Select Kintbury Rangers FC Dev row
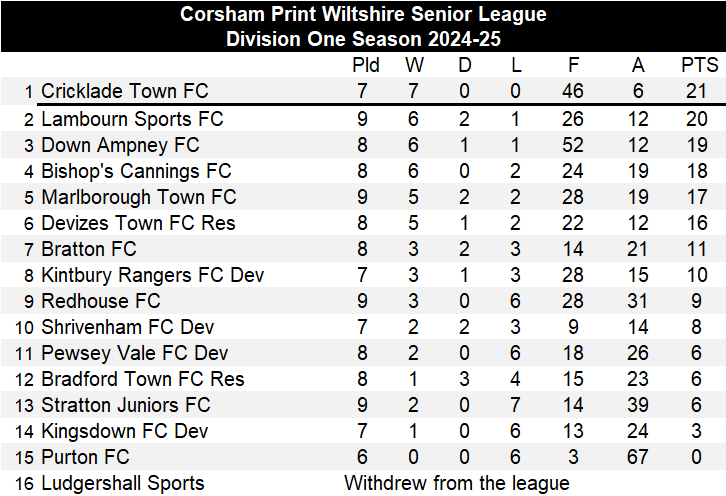Image resolution: width=726 pixels, height=496 pixels. [x=152, y=275]
